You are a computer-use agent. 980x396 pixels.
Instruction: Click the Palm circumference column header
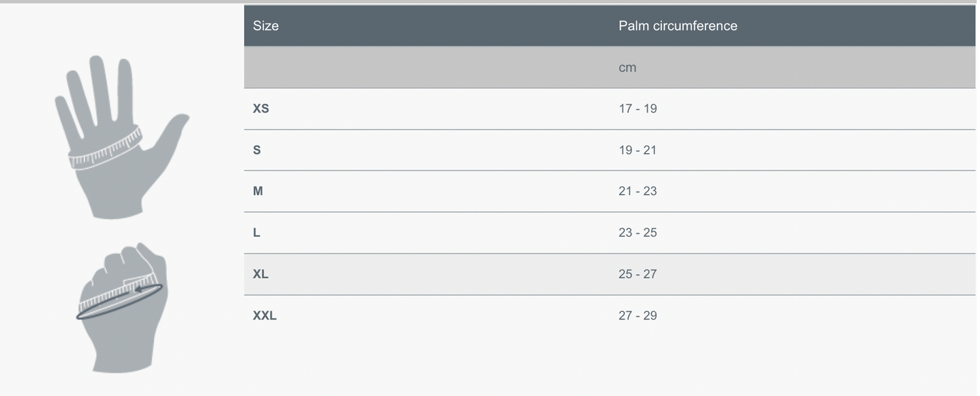(678, 26)
